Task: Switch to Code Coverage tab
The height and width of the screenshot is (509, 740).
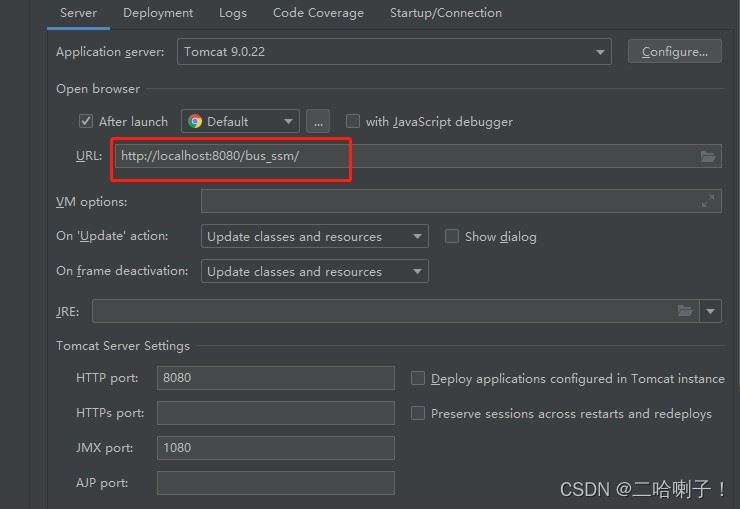Action: 318,13
